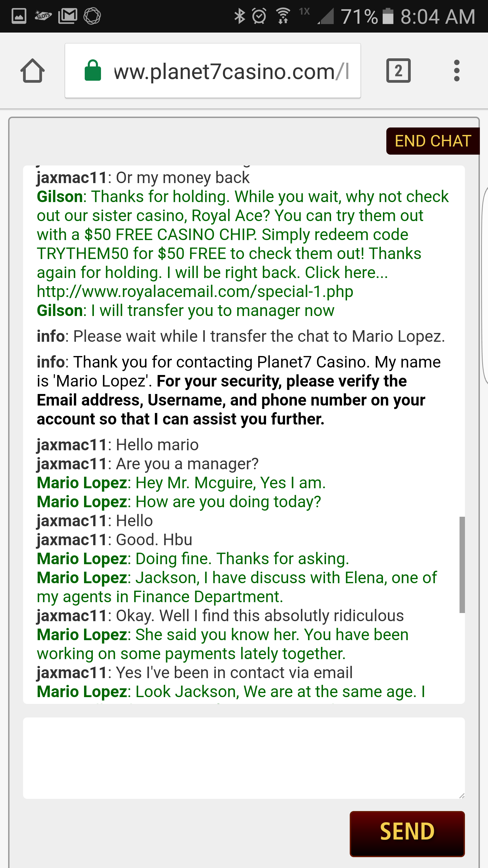Open the tab switcher showing 2 tabs
Screen dimensions: 488x868
pyautogui.click(x=398, y=71)
